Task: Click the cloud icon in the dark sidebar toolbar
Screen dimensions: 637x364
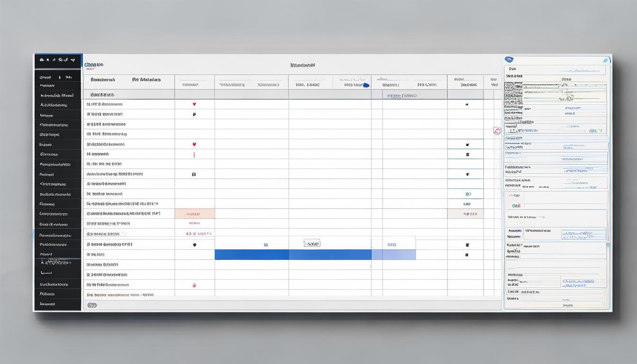Action: coord(42,60)
